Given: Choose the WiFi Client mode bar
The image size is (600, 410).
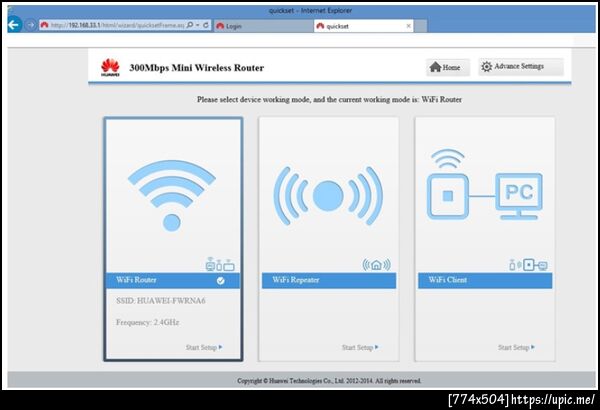Looking at the screenshot, I should click(485, 280).
